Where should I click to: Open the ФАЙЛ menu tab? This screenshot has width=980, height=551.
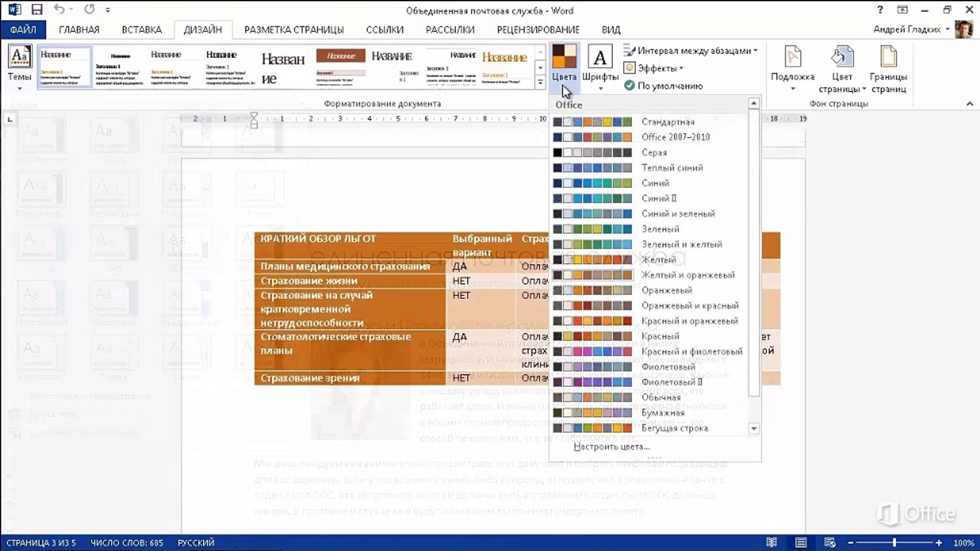[23, 30]
